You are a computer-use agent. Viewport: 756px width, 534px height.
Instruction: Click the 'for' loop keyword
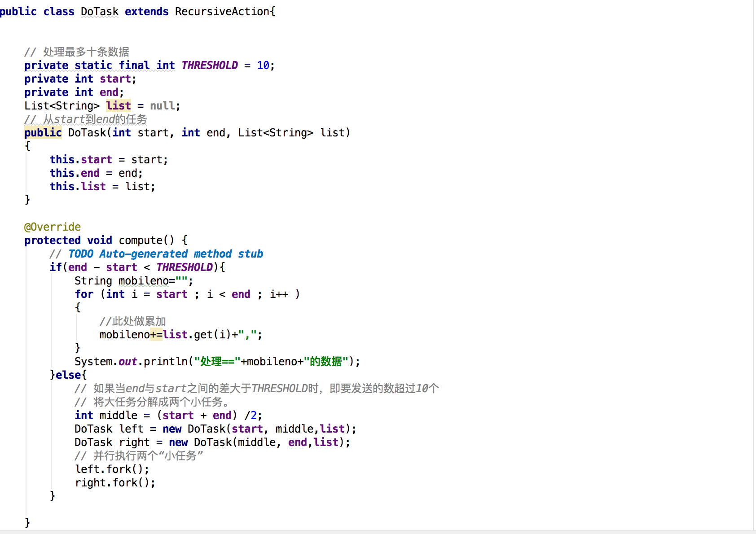84,294
